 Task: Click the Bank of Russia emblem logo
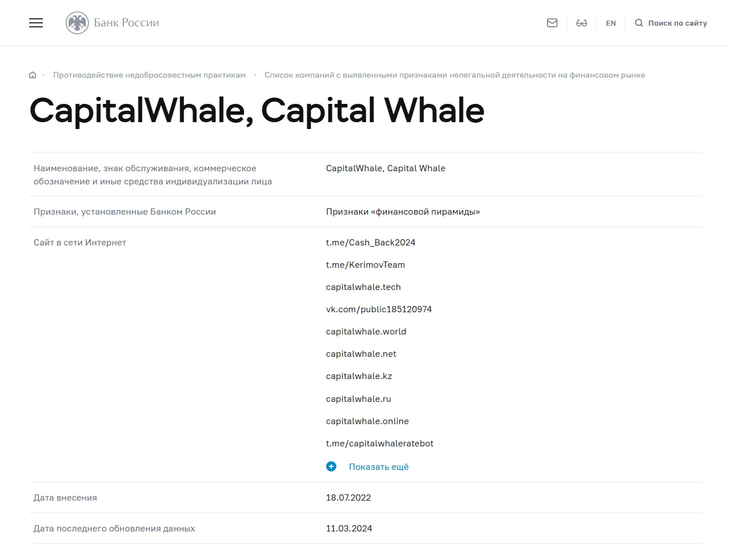coord(77,23)
